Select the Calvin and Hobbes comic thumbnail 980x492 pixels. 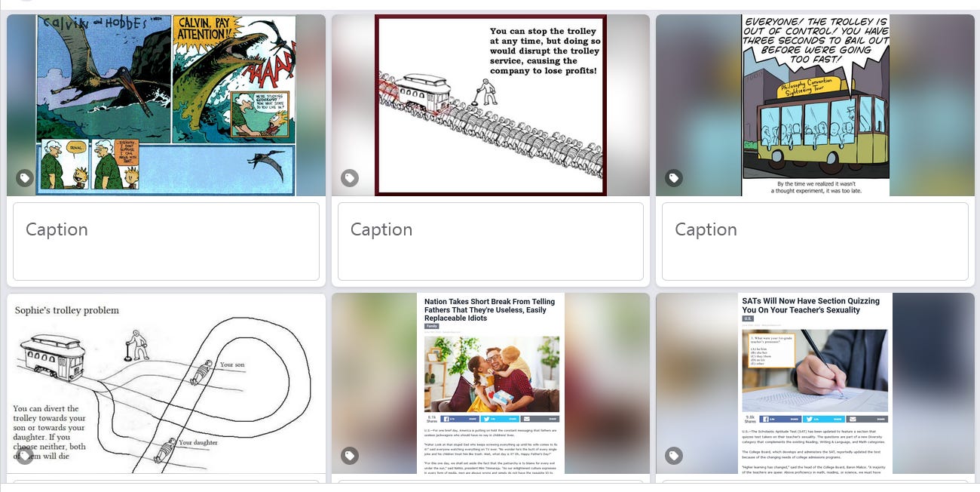click(166, 106)
